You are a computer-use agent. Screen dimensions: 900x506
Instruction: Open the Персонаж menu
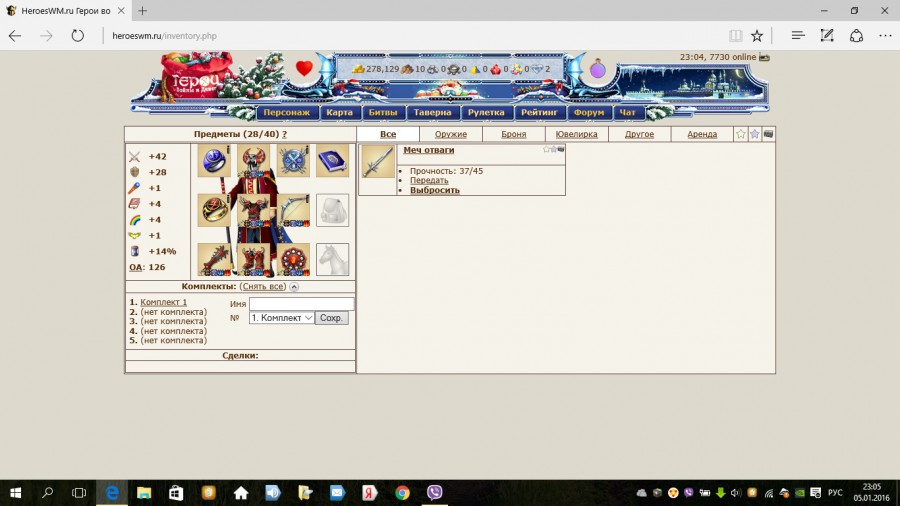(x=286, y=112)
